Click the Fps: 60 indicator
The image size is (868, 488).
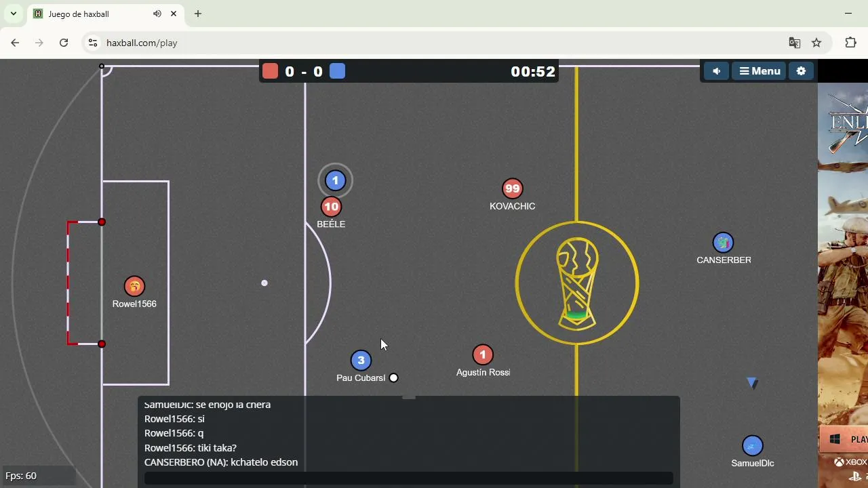click(21, 476)
